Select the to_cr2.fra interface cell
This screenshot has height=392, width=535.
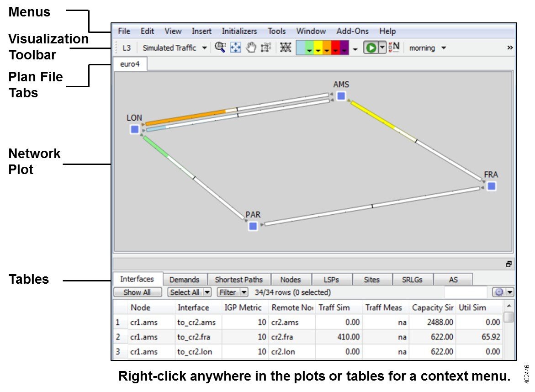(x=198, y=337)
